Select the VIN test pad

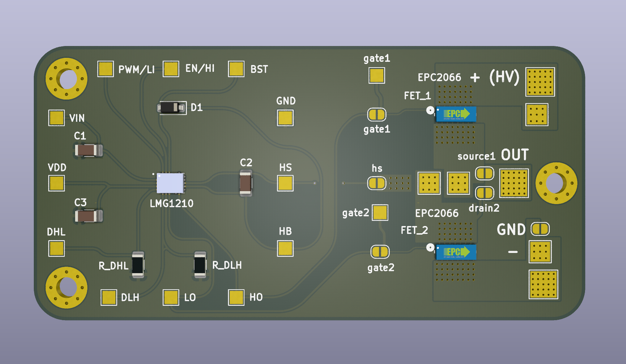click(x=56, y=117)
